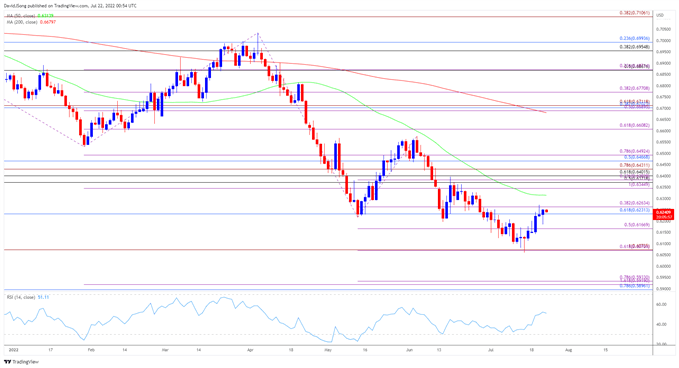The width and height of the screenshot is (679, 368).
Task: Click the 0.65000 price axis tick
Action: 664,153
